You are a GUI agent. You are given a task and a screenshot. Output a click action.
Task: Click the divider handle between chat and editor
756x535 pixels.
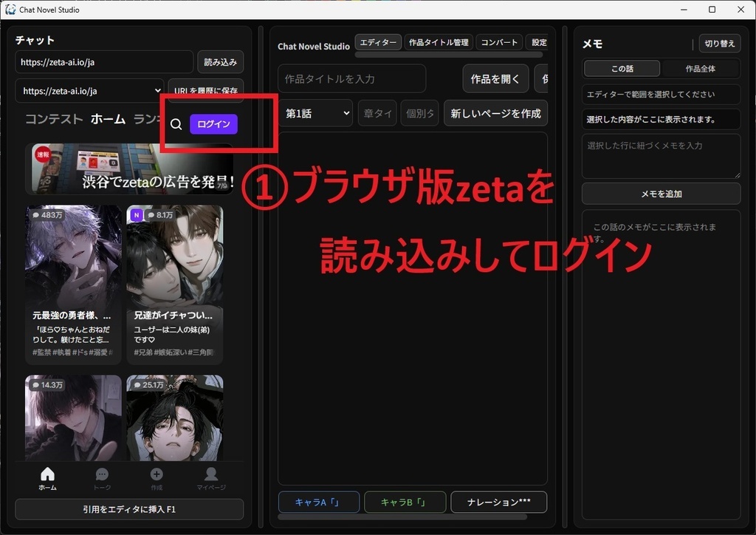point(261,277)
